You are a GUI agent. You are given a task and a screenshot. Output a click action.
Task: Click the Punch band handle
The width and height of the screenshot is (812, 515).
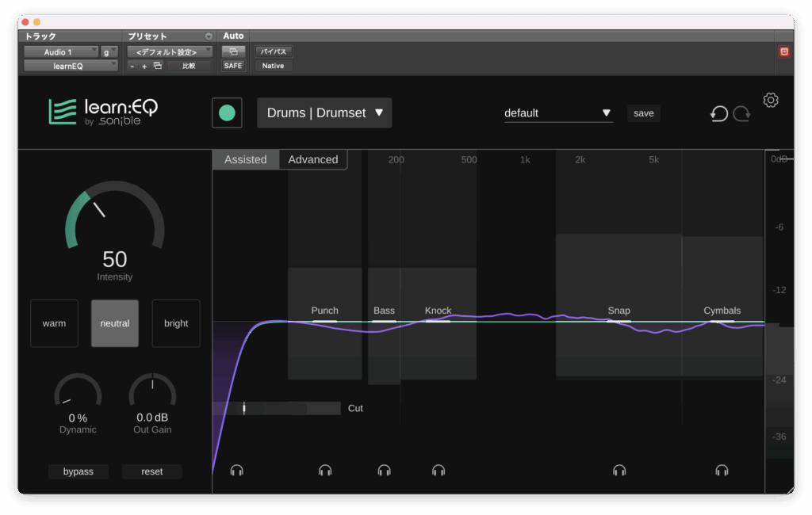point(324,322)
